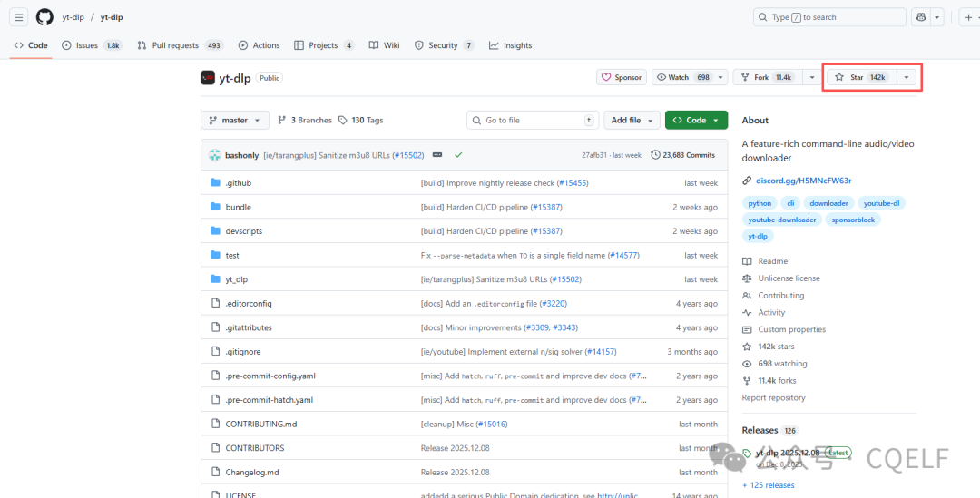Open the .github folder
The width and height of the screenshot is (980, 498).
tap(238, 183)
